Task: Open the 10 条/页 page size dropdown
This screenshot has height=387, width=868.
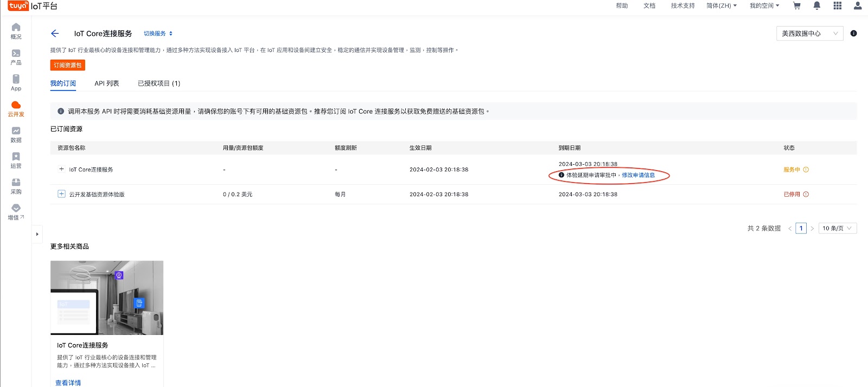Action: pos(838,228)
